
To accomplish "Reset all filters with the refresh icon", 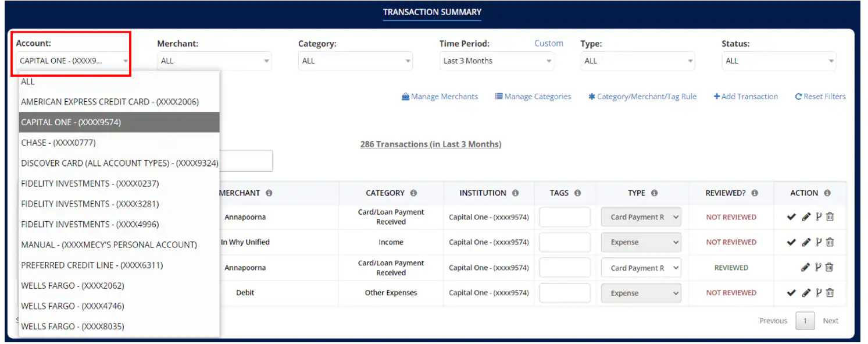I will pos(820,97).
